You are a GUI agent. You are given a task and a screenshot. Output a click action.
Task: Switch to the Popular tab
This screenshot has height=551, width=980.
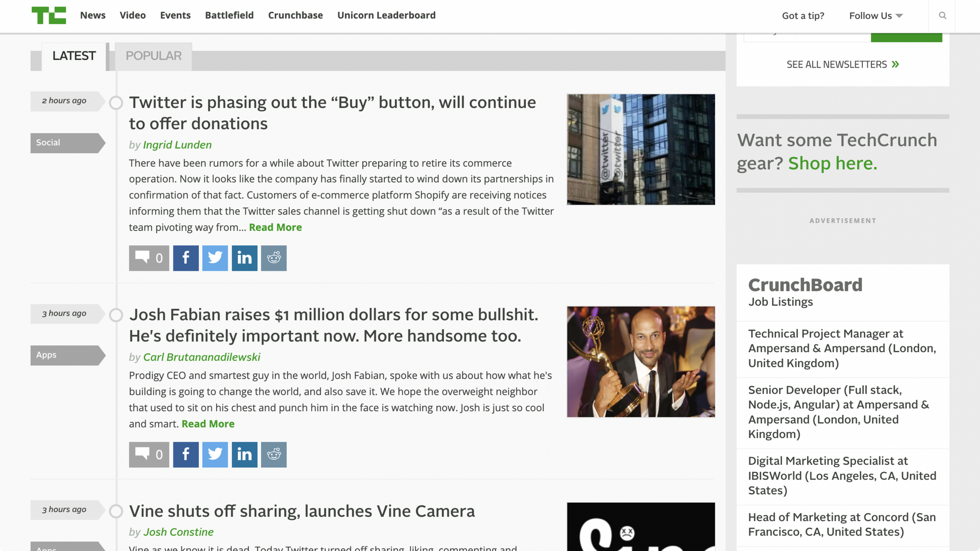[153, 56]
